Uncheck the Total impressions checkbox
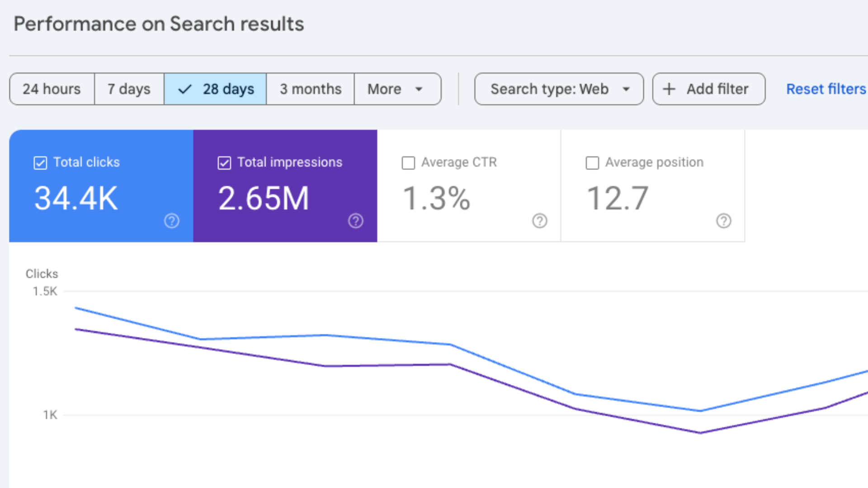The image size is (868, 488). [224, 163]
